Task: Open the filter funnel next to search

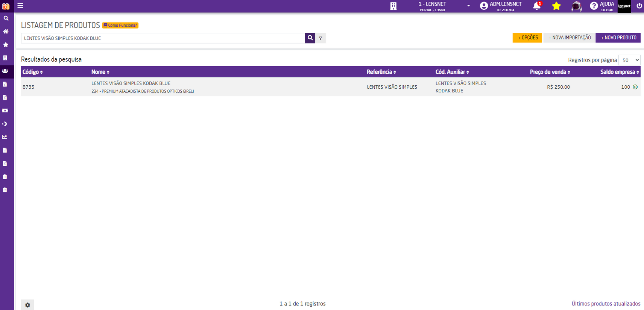Action: click(x=320, y=38)
